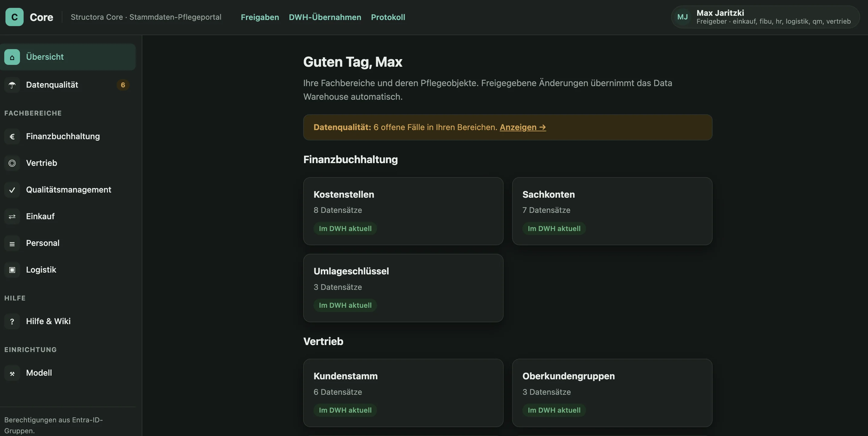Switch to DWH-Übernahmen
The width and height of the screenshot is (868, 436).
[x=325, y=17]
